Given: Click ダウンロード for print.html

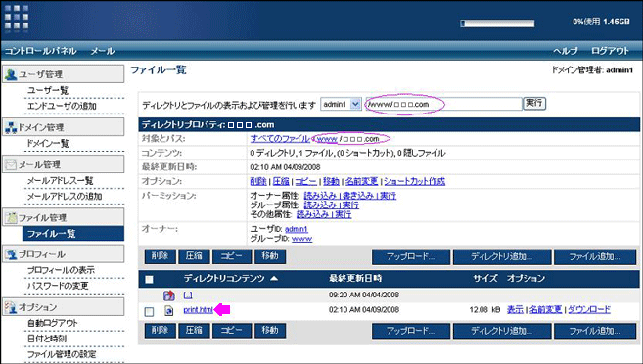Looking at the screenshot, I should 589,310.
